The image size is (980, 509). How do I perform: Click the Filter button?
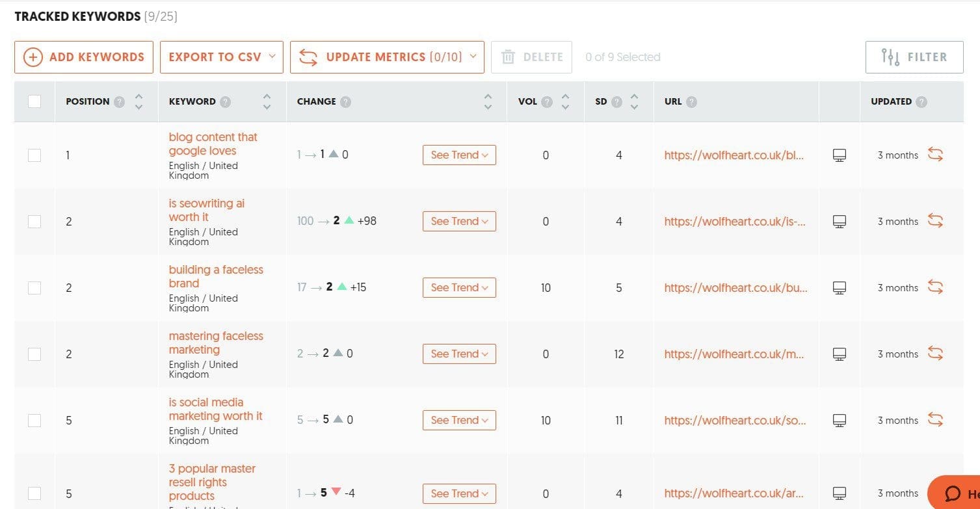914,57
